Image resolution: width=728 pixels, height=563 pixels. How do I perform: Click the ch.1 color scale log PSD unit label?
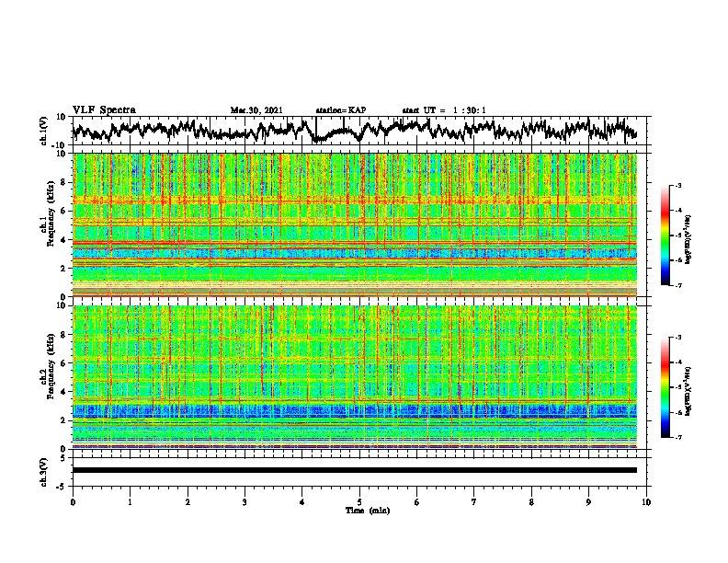tap(688, 240)
